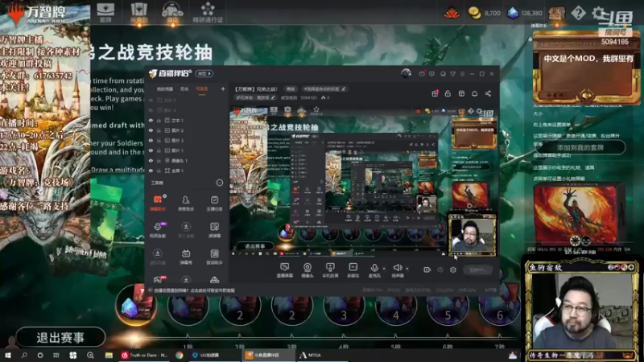Viewport: 644px width, 362px height.
Task: Click the gift box icon with the red badge
Action: tap(435, 93)
